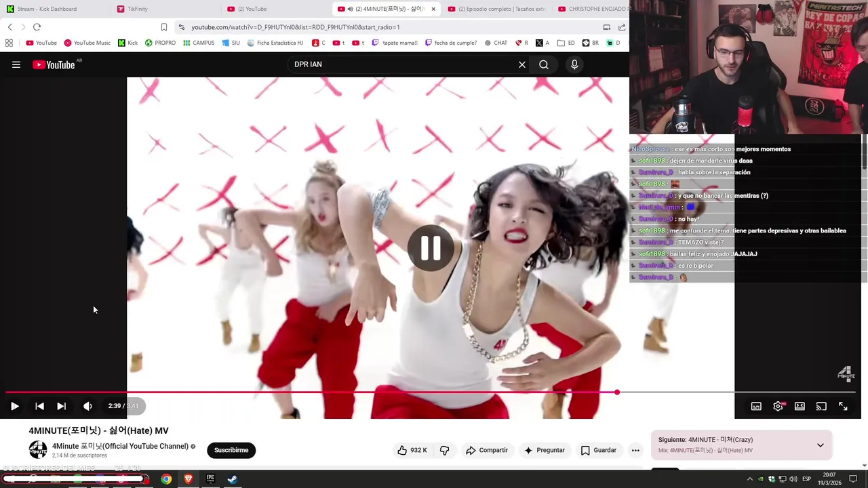
Task: Mute the video with speaker icon
Action: (x=87, y=406)
